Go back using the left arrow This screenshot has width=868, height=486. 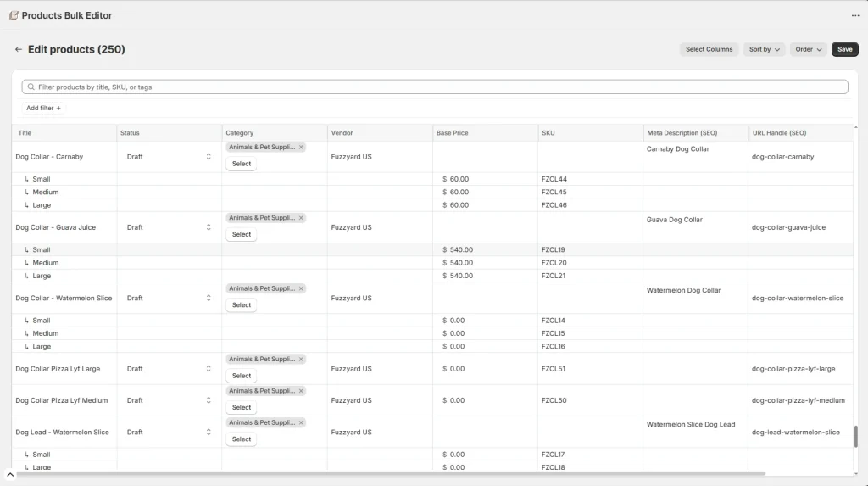click(x=19, y=49)
